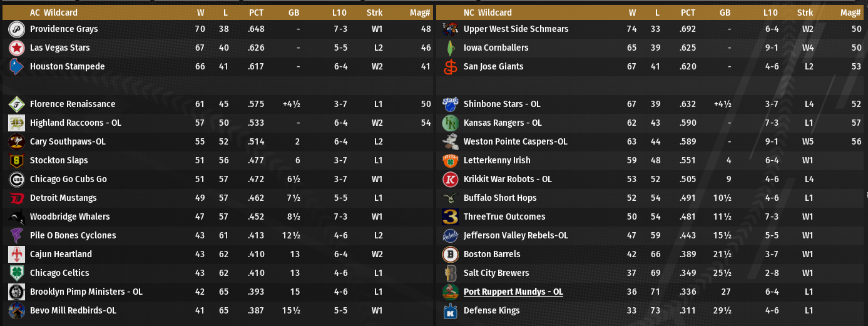Viewport: 868px width, 326px height.
Task: Click the Letterkenny Irish logo
Action: pyautogui.click(x=450, y=160)
